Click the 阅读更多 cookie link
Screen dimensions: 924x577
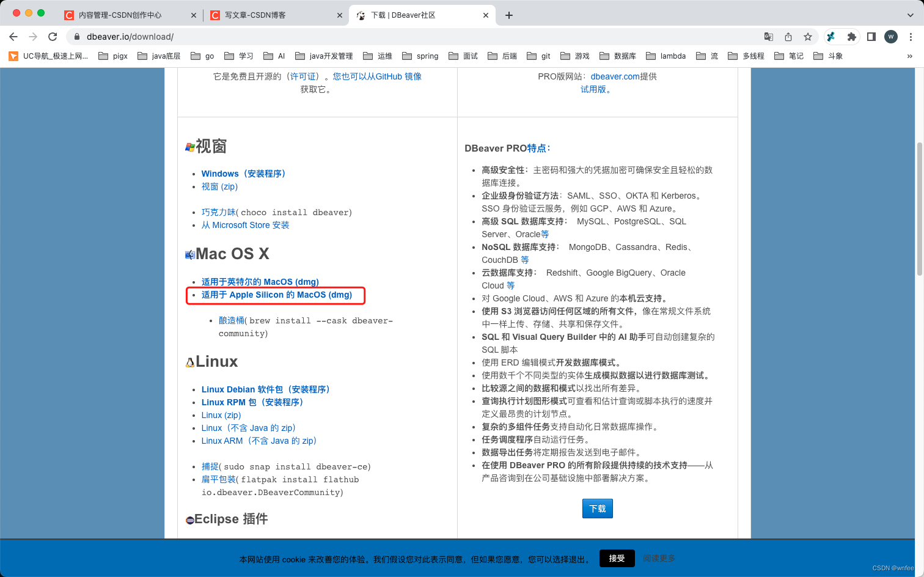[659, 558]
